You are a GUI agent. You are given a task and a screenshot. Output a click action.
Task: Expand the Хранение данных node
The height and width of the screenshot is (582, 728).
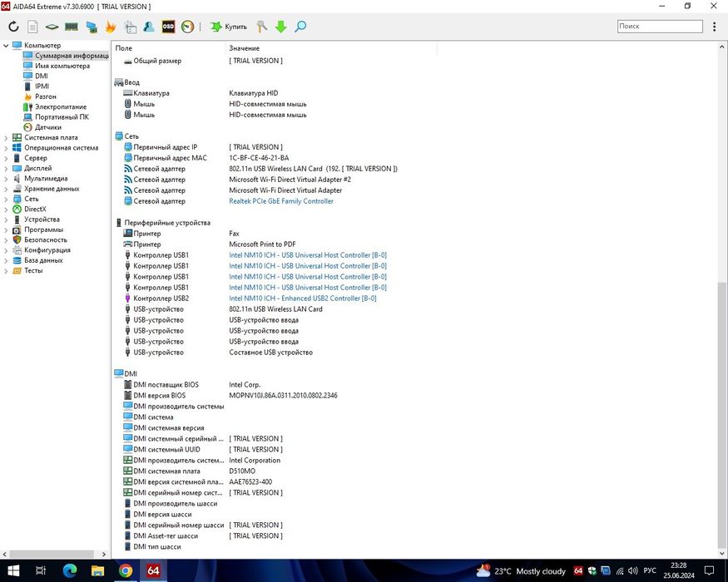[6, 189]
